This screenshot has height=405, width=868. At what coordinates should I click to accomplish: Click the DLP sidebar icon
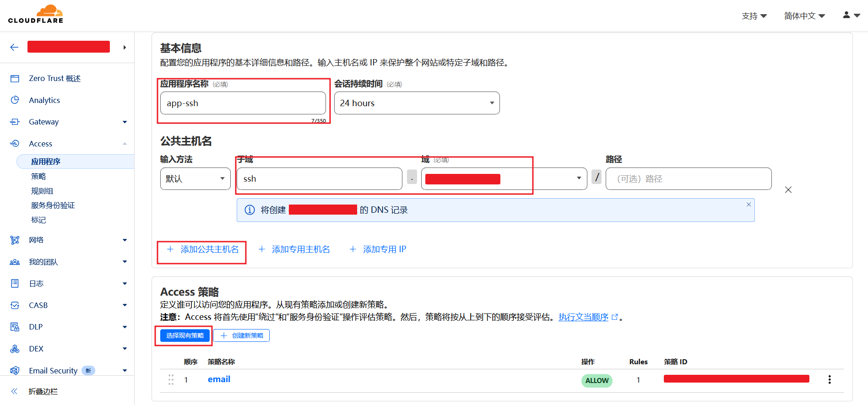(x=15, y=327)
